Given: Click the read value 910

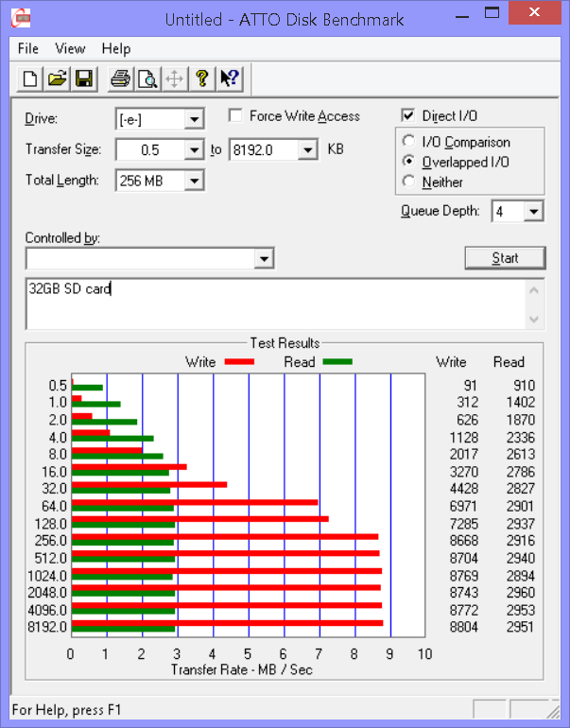Looking at the screenshot, I should [x=524, y=386].
